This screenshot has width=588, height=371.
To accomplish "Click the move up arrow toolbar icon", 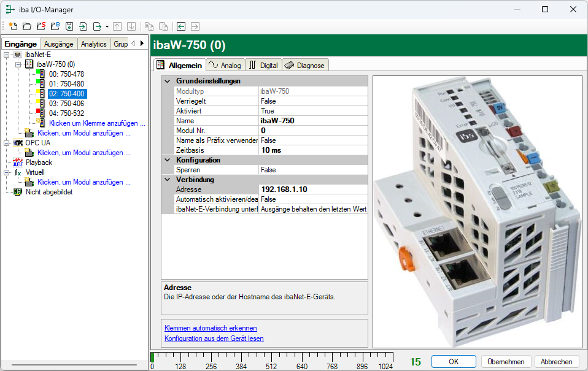I will pos(117,26).
